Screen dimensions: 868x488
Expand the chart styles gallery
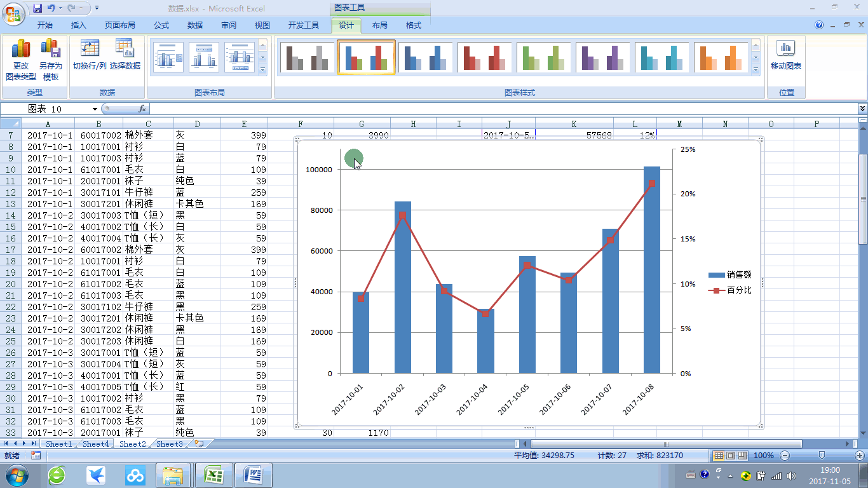click(756, 69)
